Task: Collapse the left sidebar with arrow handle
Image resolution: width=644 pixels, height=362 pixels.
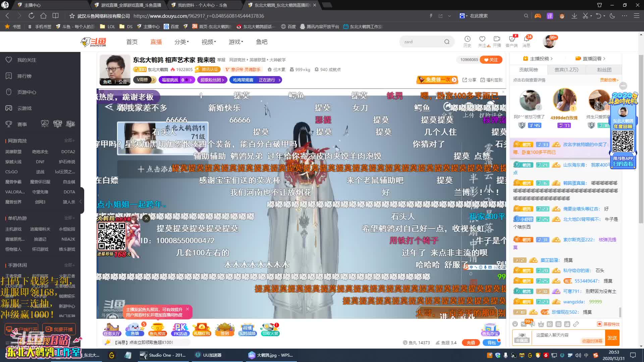Action: [x=80, y=201]
